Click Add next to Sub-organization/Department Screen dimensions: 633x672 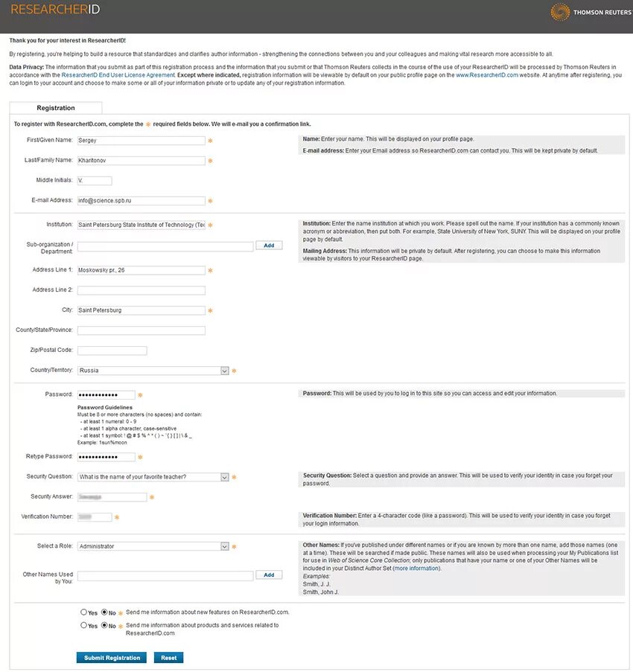[x=268, y=245]
